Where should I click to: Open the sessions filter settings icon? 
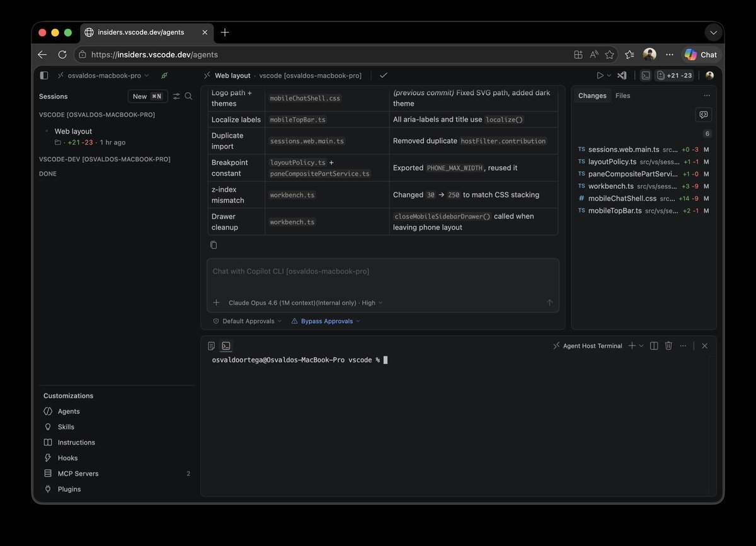176,96
